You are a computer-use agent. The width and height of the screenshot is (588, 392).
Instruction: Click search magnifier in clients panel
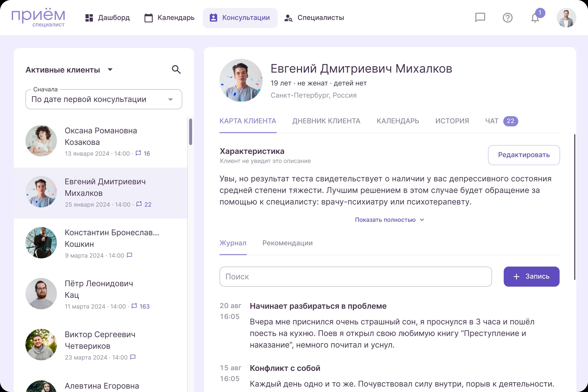176,69
